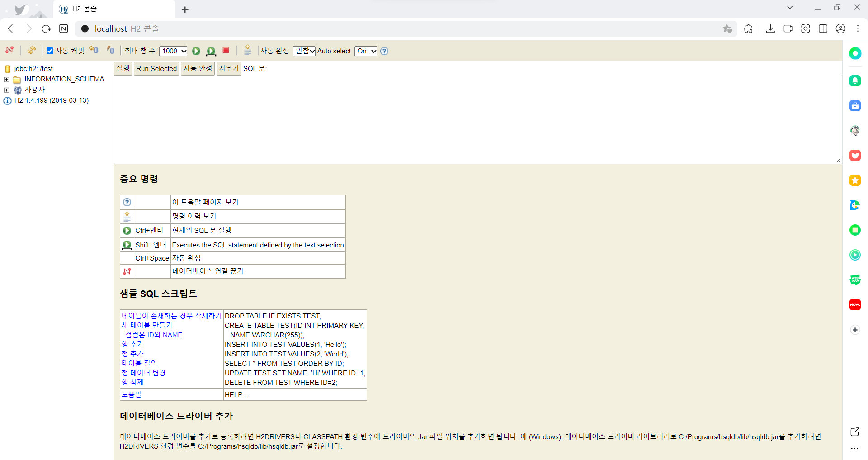Viewport: 868px width, 460px height.
Task: Click the 자동 완성 button above editor
Action: click(198, 68)
